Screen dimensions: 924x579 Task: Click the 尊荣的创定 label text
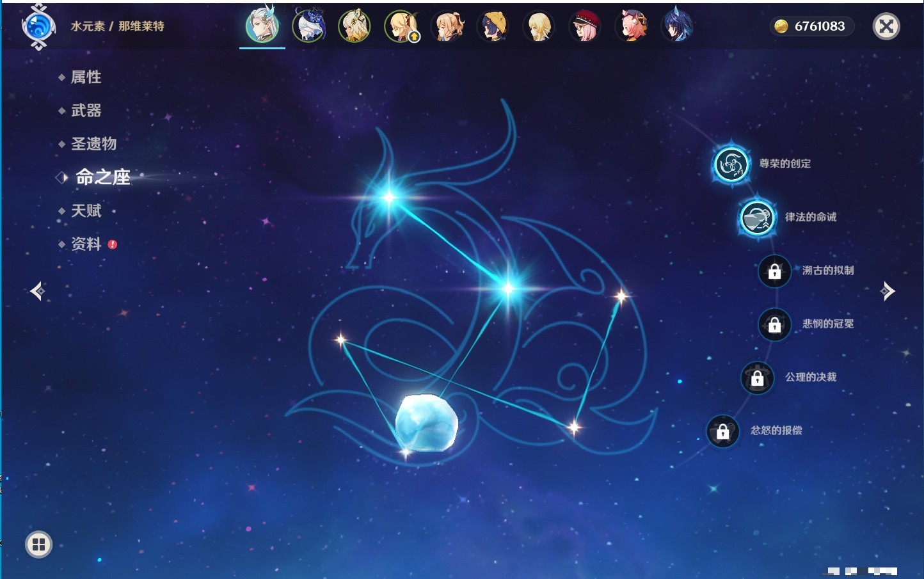pyautogui.click(x=785, y=164)
